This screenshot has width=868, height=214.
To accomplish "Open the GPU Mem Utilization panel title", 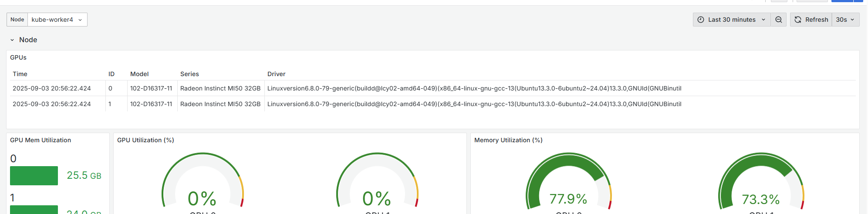I will 41,140.
